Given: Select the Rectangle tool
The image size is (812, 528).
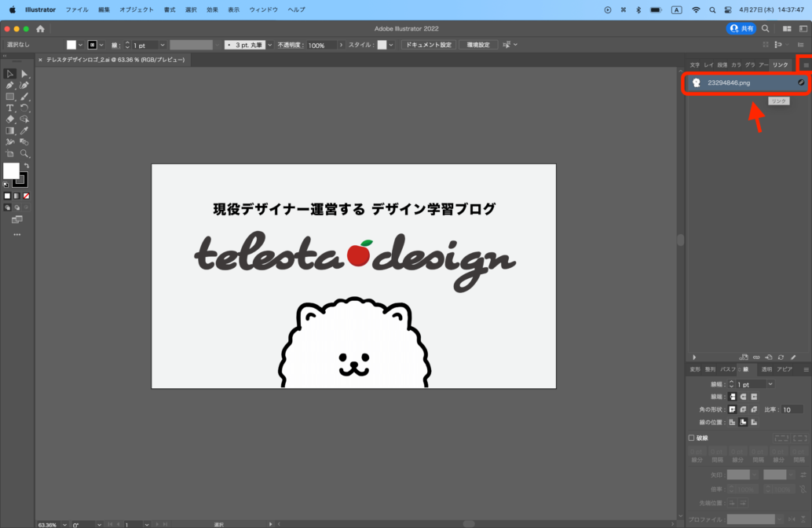Looking at the screenshot, I should pyautogui.click(x=9, y=97).
